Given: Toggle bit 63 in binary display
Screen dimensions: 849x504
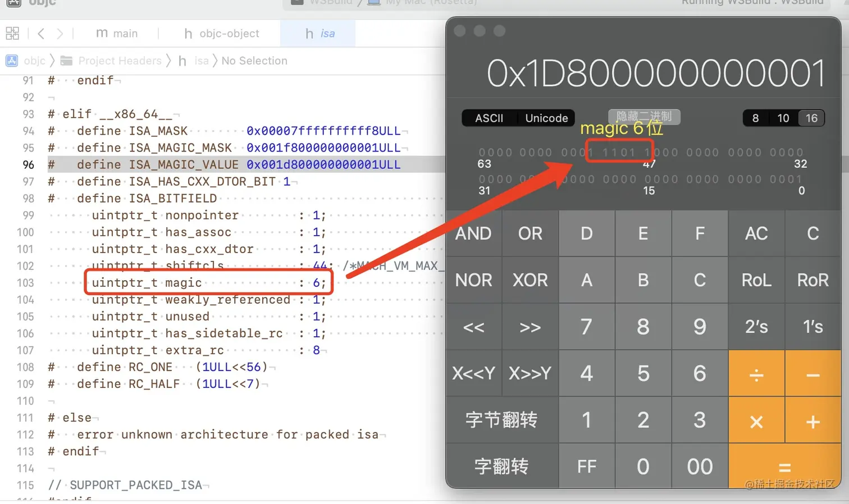Looking at the screenshot, I should (x=482, y=152).
